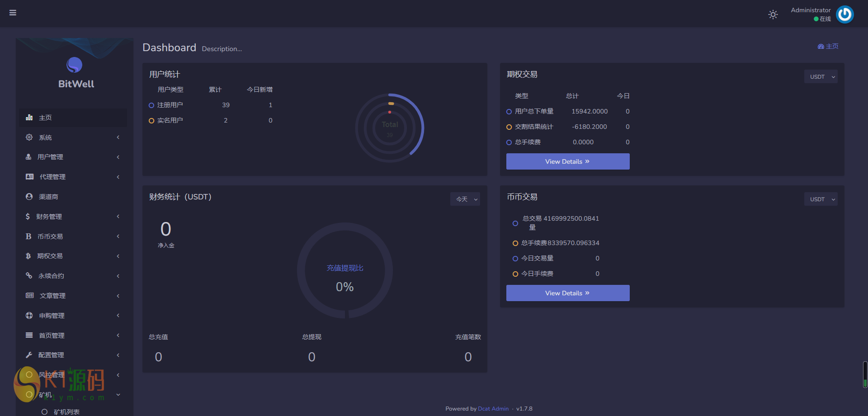Expand the 配置管理 sidebar chevron

(118, 355)
